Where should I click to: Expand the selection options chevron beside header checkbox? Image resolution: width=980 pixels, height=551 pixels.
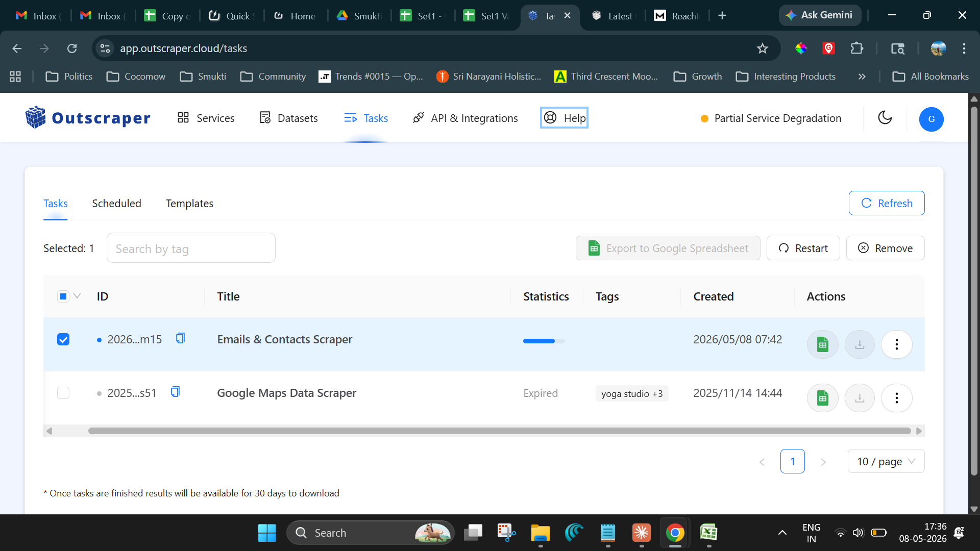(77, 296)
